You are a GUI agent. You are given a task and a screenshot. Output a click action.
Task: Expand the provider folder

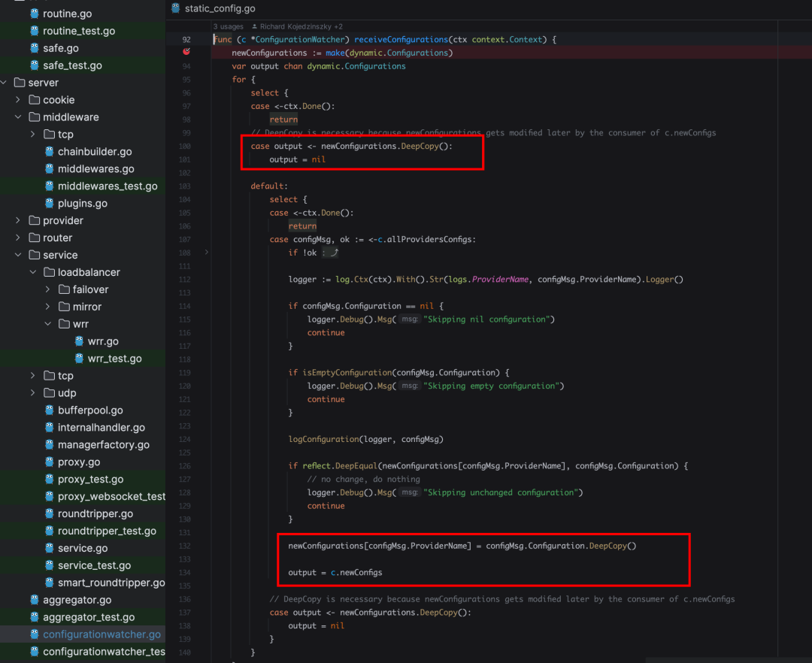click(x=18, y=220)
